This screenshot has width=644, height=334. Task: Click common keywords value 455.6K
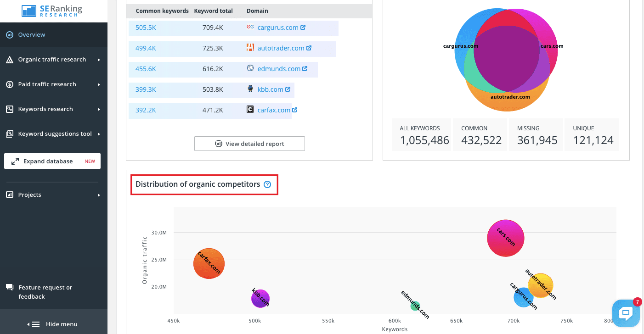[146, 69]
